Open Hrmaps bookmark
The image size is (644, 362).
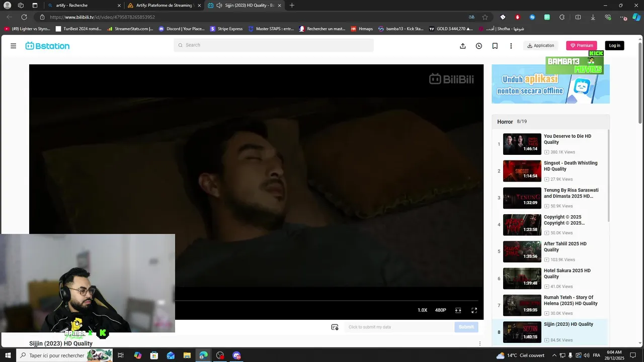[x=362, y=29]
